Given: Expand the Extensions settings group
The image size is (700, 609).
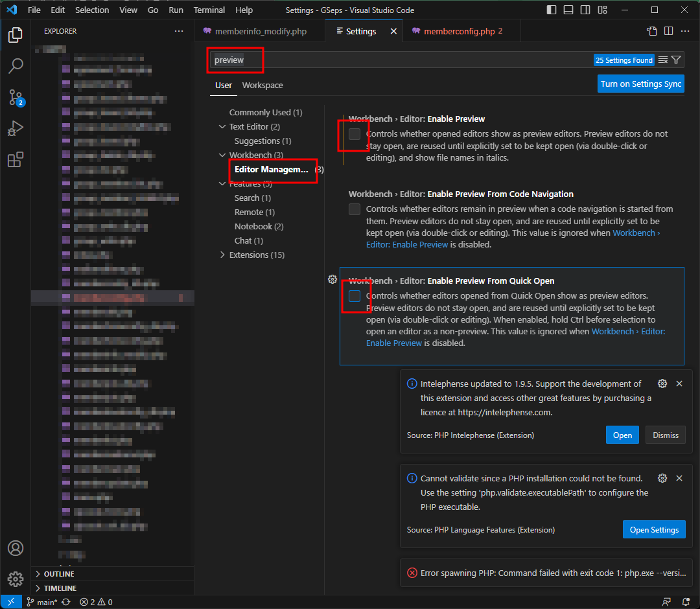Looking at the screenshot, I should [x=222, y=255].
